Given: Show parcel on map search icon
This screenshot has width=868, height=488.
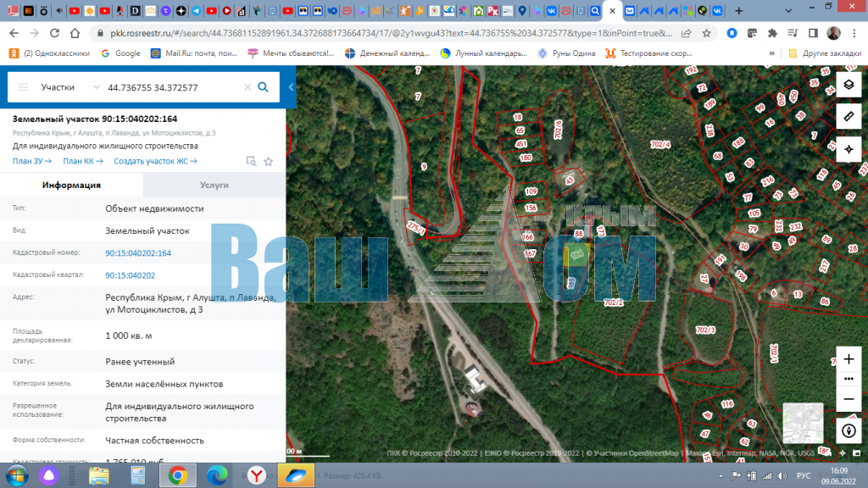Looking at the screenshot, I should (251, 162).
